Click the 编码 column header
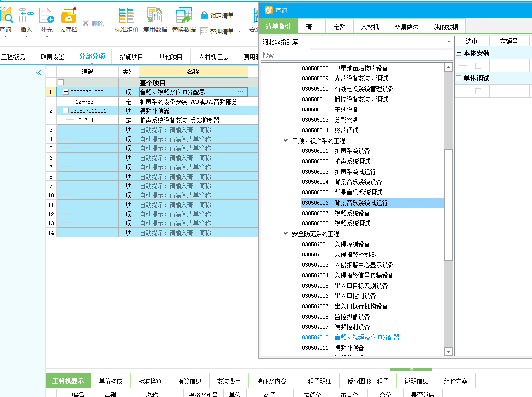Image resolution: width=532 pixels, height=397 pixels. coord(87,72)
